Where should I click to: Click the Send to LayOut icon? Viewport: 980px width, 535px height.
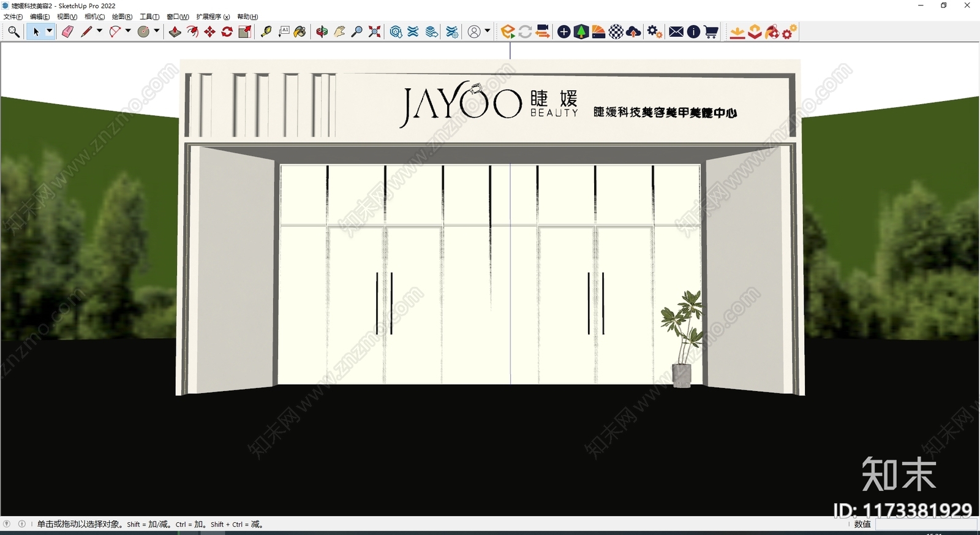432,32
